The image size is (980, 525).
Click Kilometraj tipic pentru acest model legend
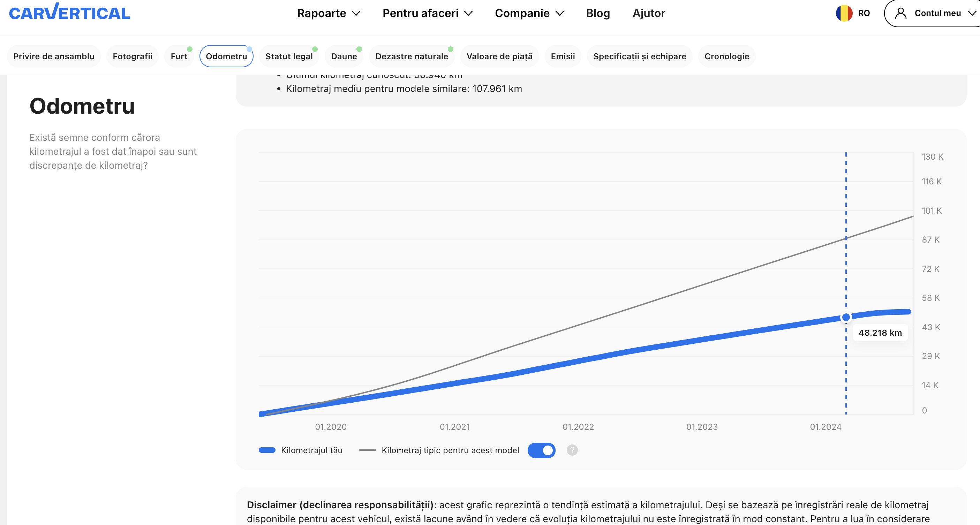pos(450,450)
